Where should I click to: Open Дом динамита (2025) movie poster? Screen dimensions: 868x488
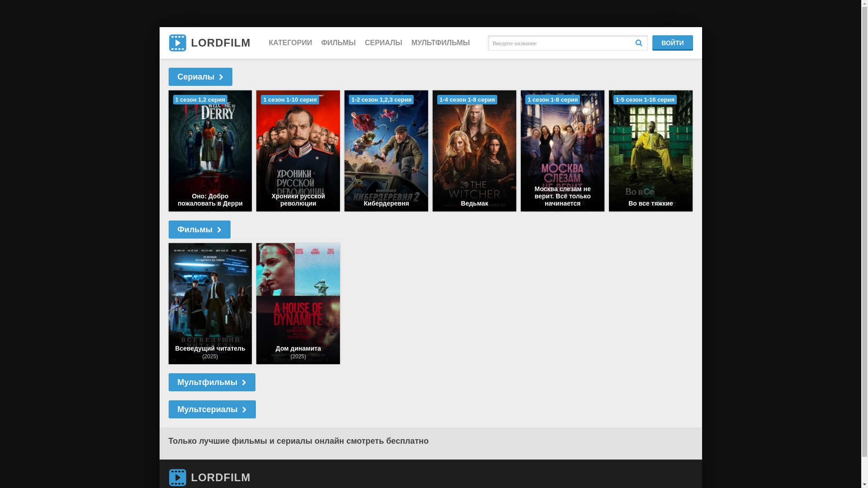coord(298,304)
